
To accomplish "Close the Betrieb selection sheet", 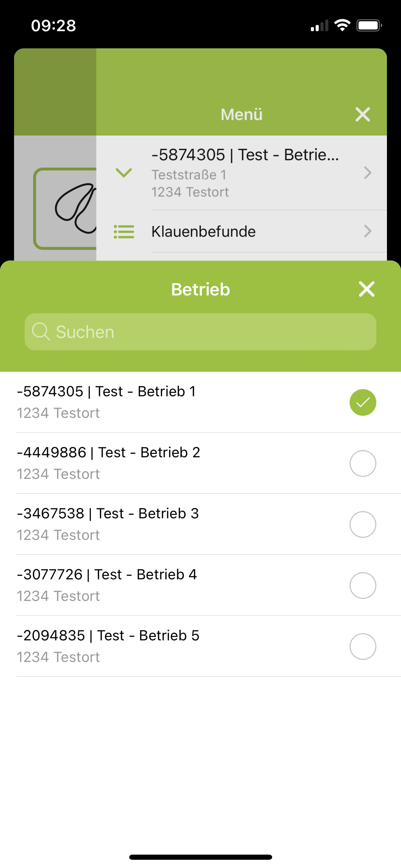I will 366,289.
